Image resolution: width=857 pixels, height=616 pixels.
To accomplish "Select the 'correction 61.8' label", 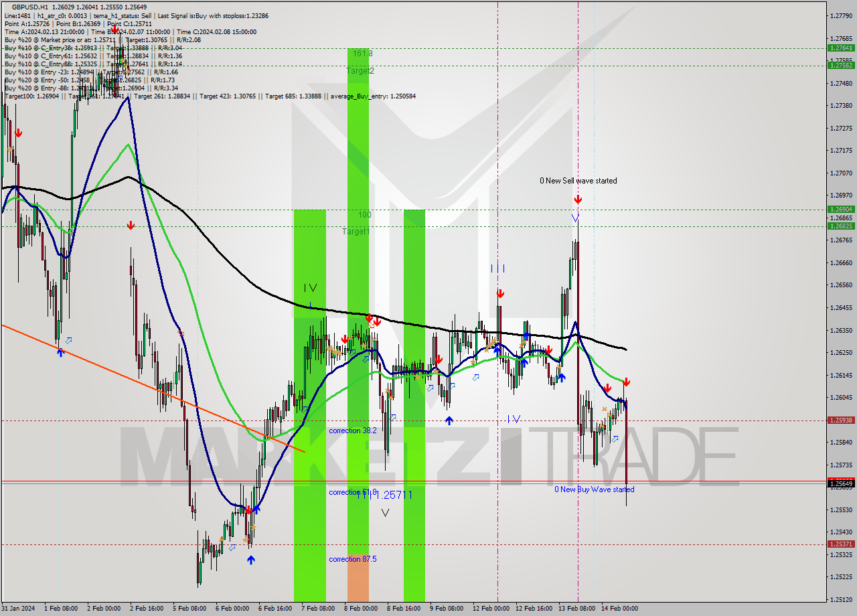I will click(353, 492).
